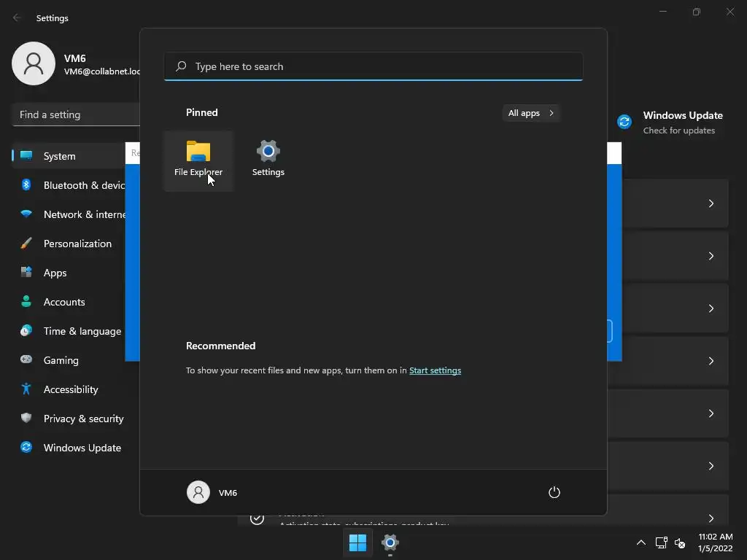Screen dimensions: 747x560
Task: Open the Activation settings chevron
Action: pyautogui.click(x=711, y=518)
